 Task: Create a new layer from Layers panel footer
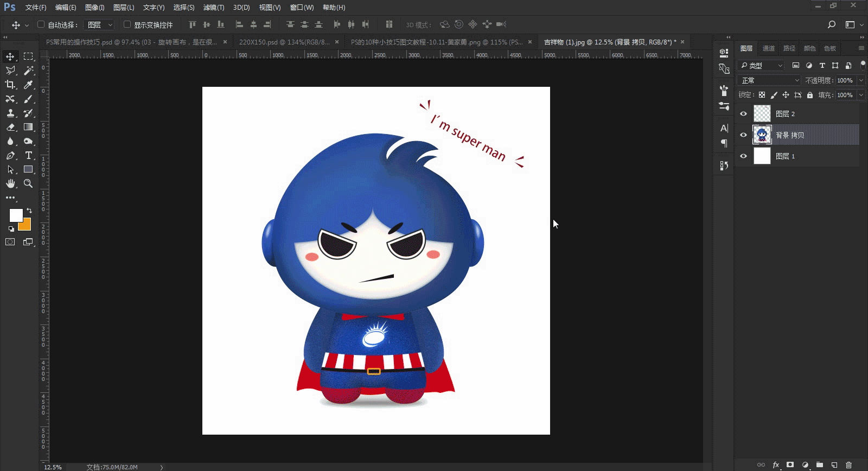(834, 465)
